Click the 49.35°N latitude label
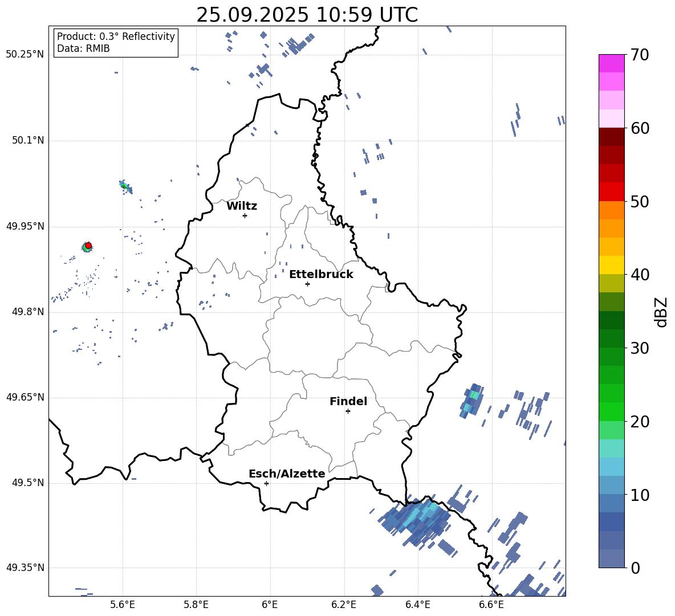The image size is (675, 616). 25,568
